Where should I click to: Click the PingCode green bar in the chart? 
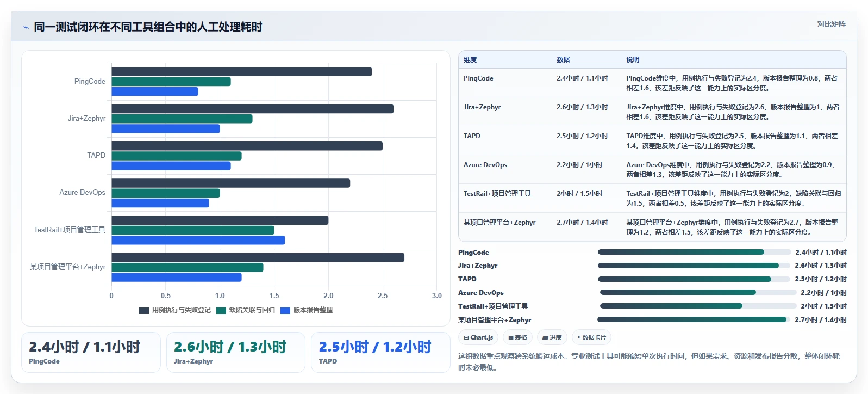[171, 82]
